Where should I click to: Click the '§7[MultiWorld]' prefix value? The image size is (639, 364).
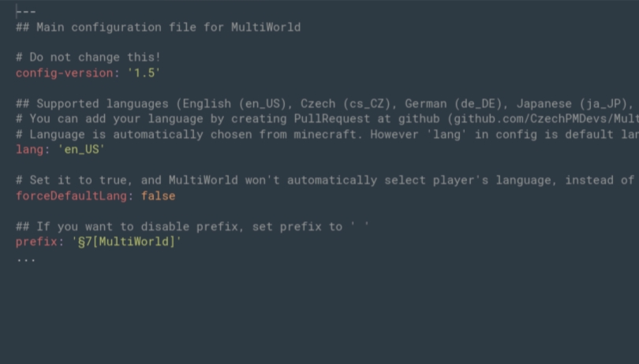tap(126, 242)
